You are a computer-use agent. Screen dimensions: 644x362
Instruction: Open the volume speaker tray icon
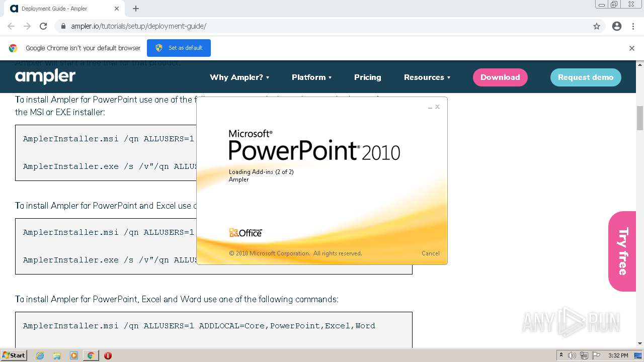click(572, 355)
